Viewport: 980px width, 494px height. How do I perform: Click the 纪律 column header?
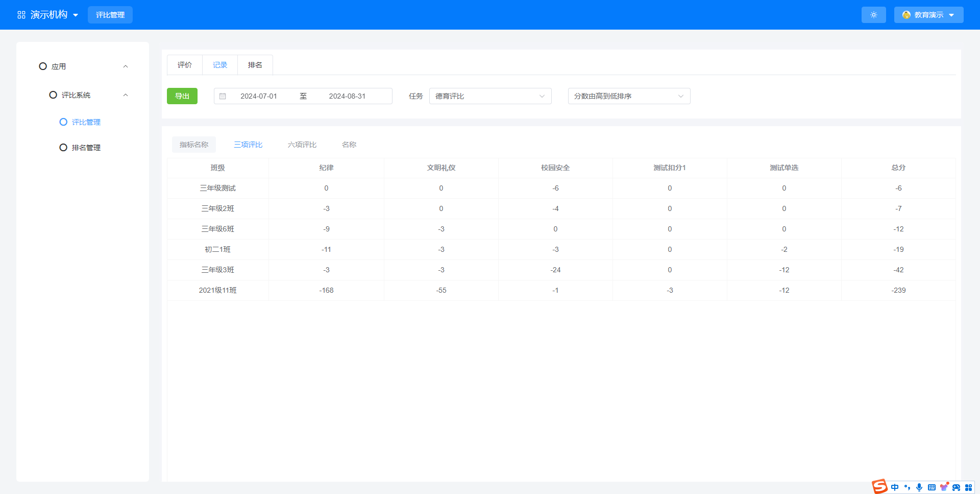click(x=326, y=168)
